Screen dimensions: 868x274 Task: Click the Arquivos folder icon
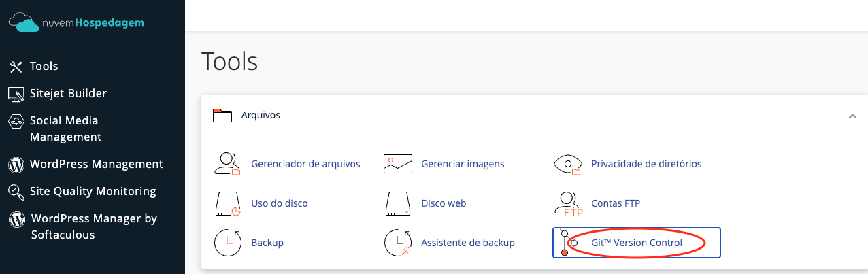[222, 115]
